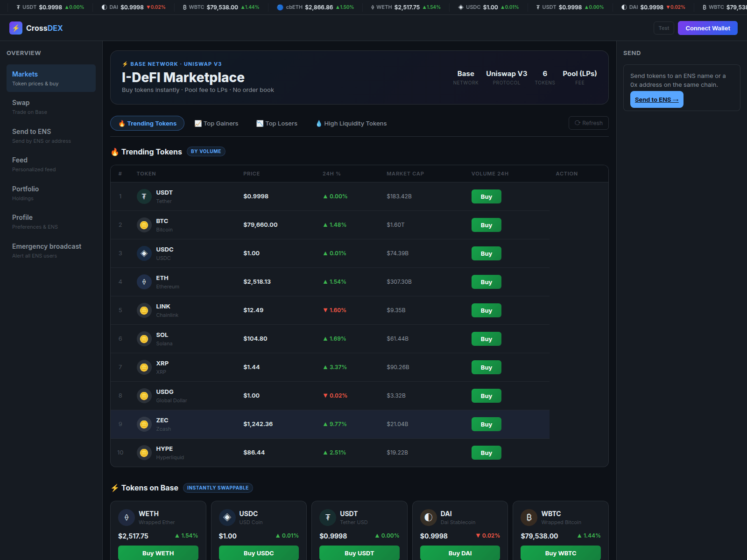Click Buy in the HYPE row
Viewport: 747px width, 560px height.
(x=486, y=453)
